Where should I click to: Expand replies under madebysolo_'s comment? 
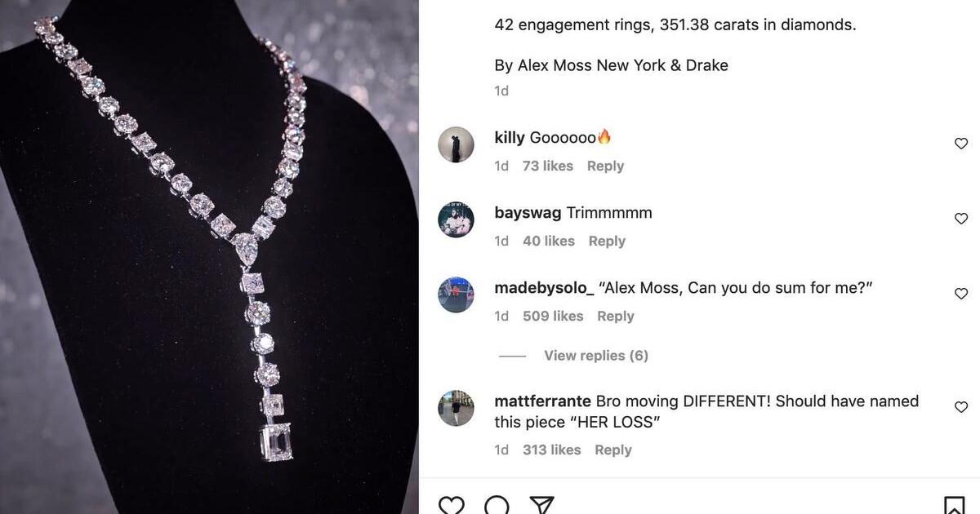coord(595,355)
